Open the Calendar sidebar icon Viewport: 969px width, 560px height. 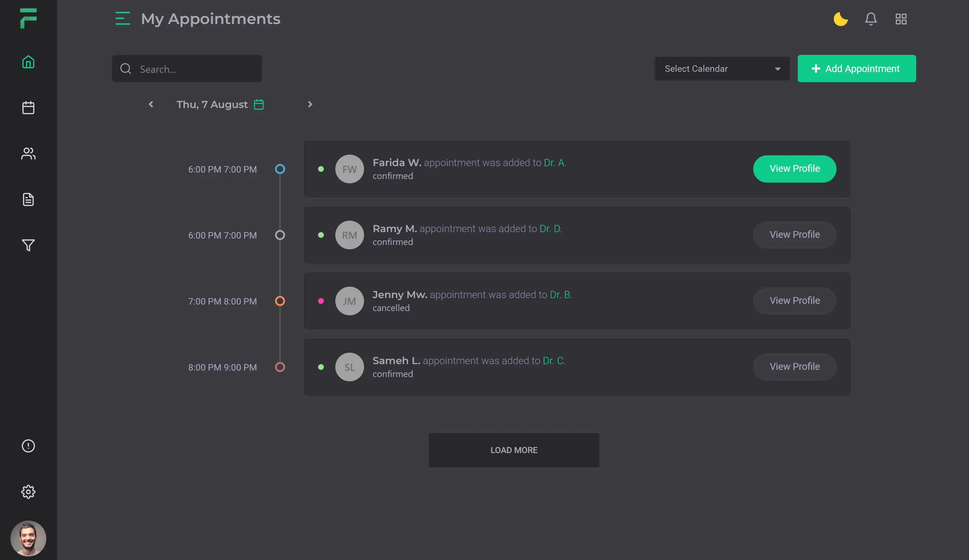point(28,108)
